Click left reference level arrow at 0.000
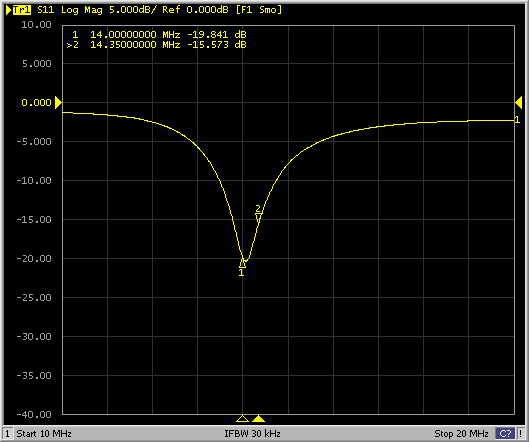The height and width of the screenshot is (442, 529). click(x=58, y=103)
